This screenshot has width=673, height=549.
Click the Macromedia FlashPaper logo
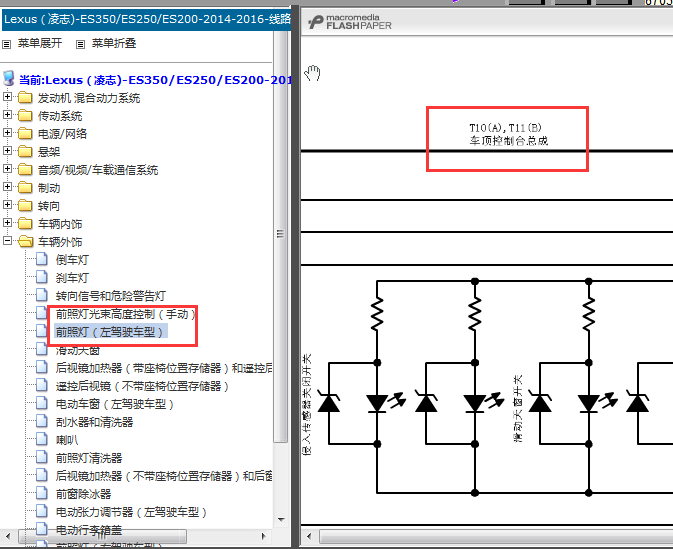coord(350,22)
